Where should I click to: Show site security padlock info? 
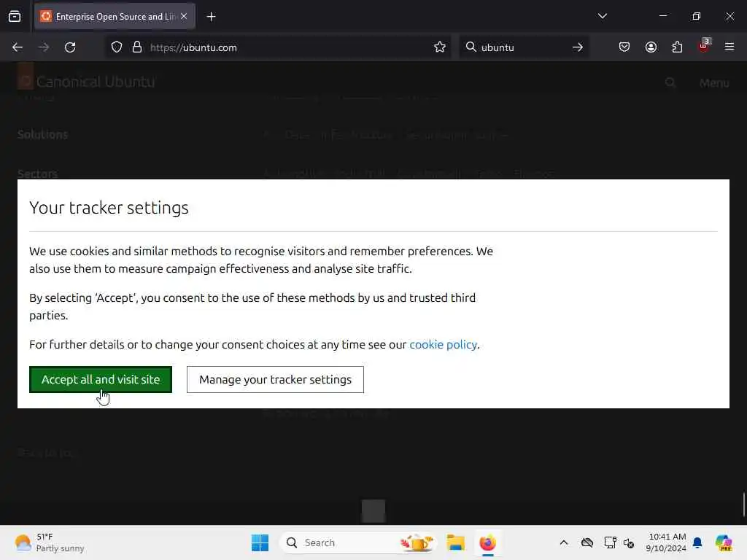pos(137,47)
